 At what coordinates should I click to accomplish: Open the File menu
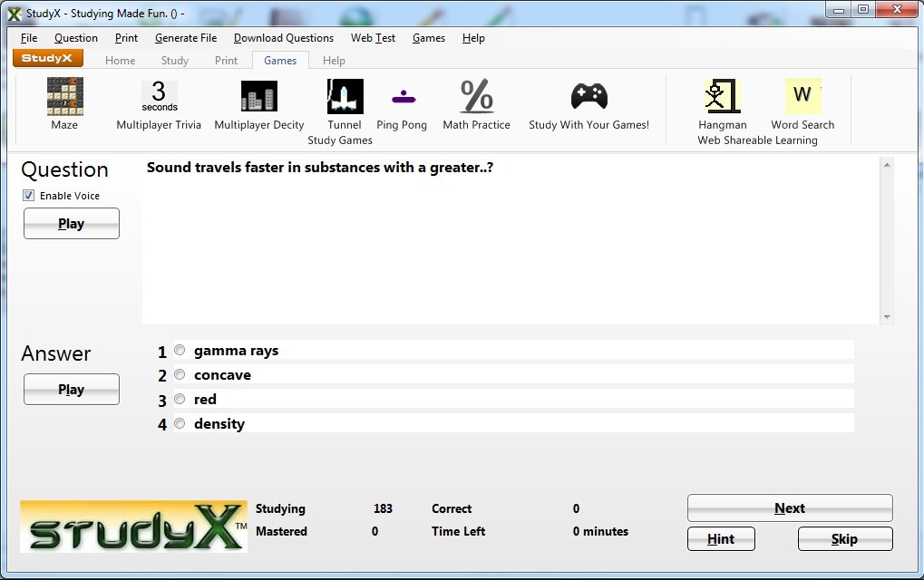29,38
